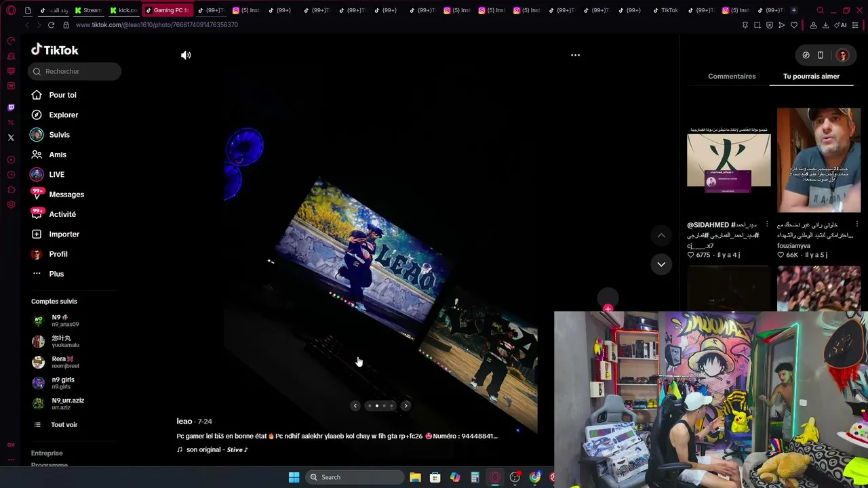Open the leao author name link
Viewport: 868px width, 488px height.
(184, 422)
